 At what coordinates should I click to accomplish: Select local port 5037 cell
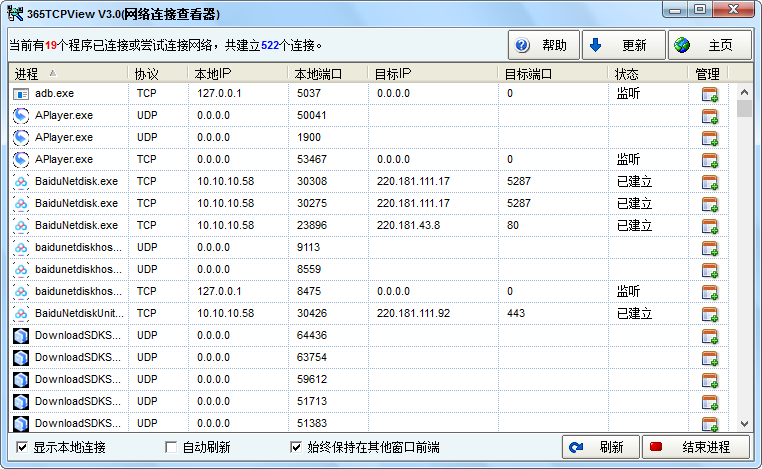(309, 93)
